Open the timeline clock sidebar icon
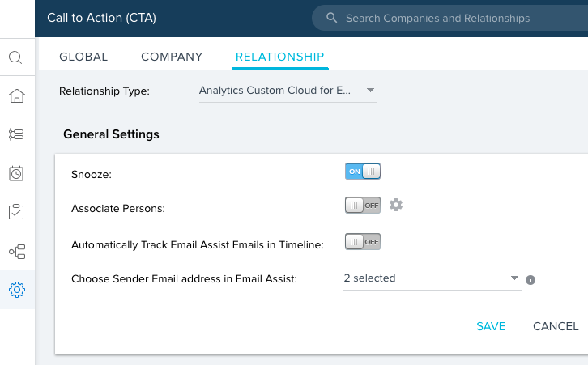The height and width of the screenshot is (365, 588). (16, 173)
